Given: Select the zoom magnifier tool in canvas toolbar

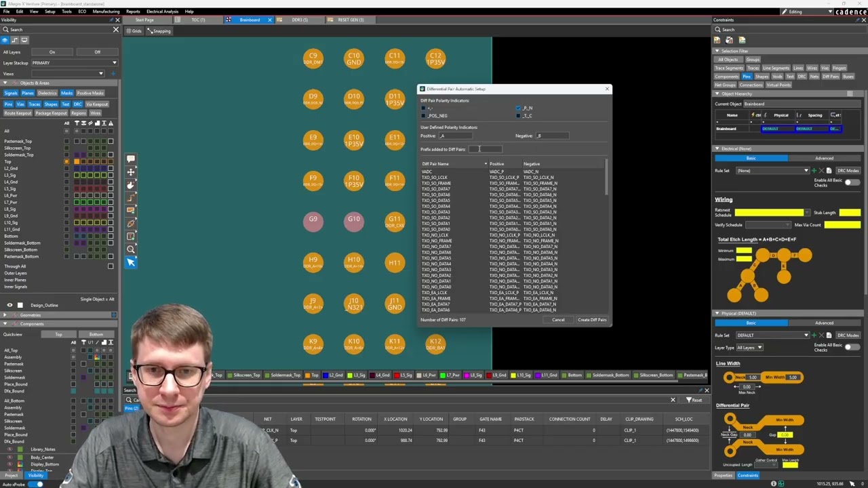Looking at the screenshot, I should click(131, 249).
